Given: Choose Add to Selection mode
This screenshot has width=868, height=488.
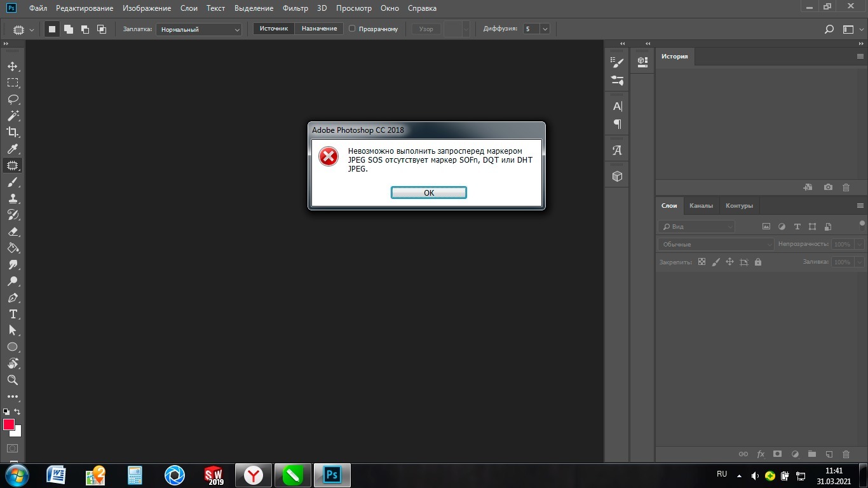Looking at the screenshot, I should (69, 29).
